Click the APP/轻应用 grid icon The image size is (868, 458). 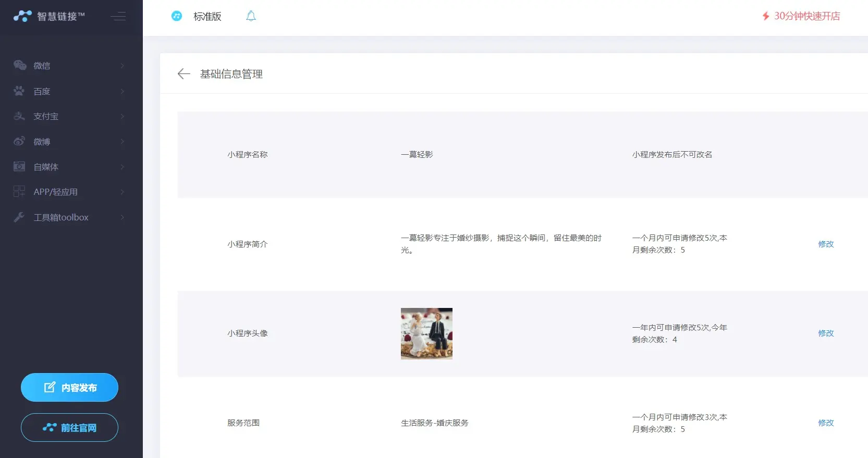click(x=19, y=192)
